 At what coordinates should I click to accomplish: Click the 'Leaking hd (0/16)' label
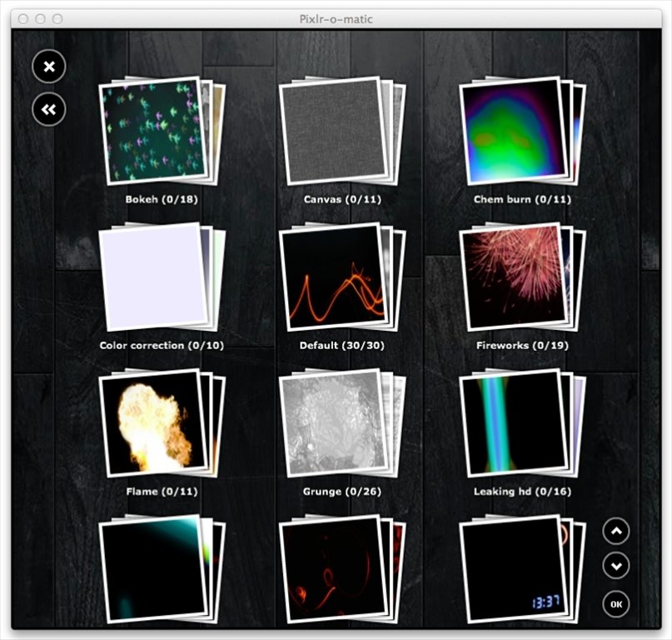click(522, 492)
